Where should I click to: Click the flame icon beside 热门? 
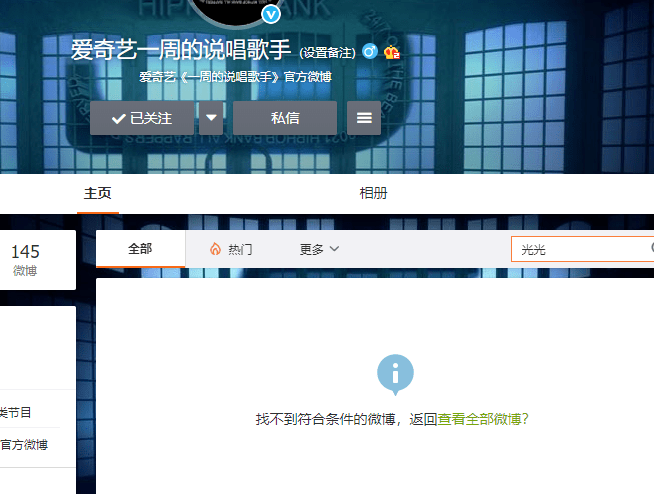coord(215,249)
